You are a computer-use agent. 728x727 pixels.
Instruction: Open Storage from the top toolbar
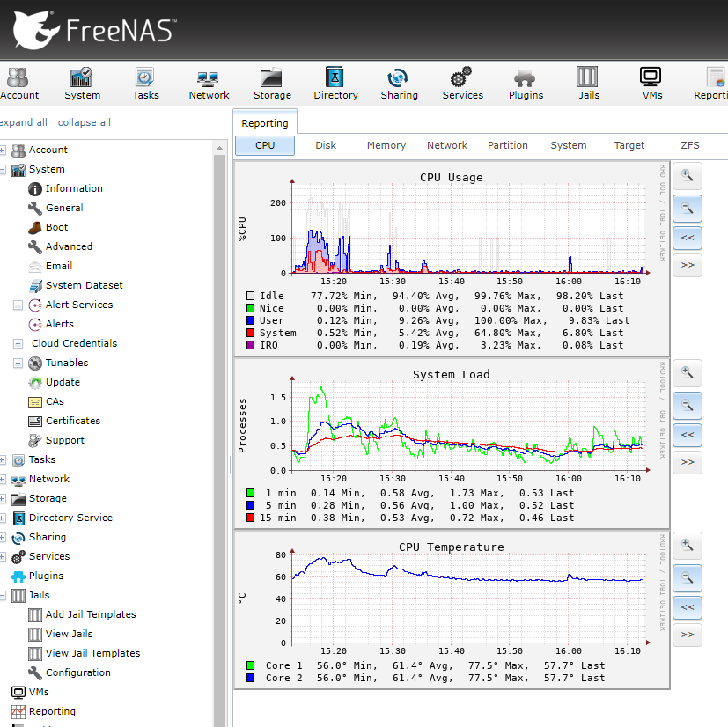(272, 84)
